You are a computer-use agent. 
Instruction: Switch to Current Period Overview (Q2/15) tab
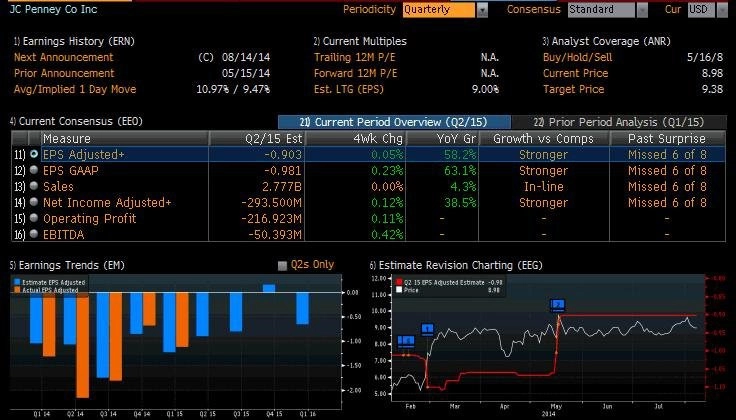click(x=394, y=122)
